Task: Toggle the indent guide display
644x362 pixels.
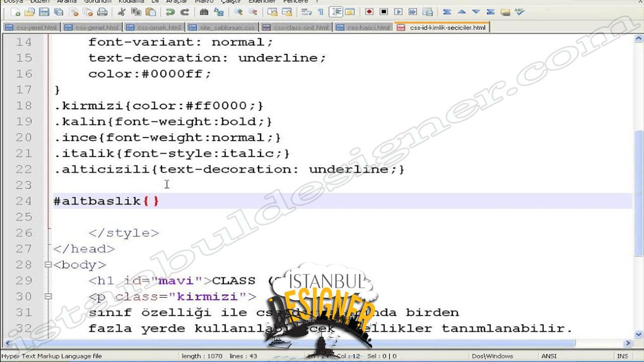Action: coord(336,12)
